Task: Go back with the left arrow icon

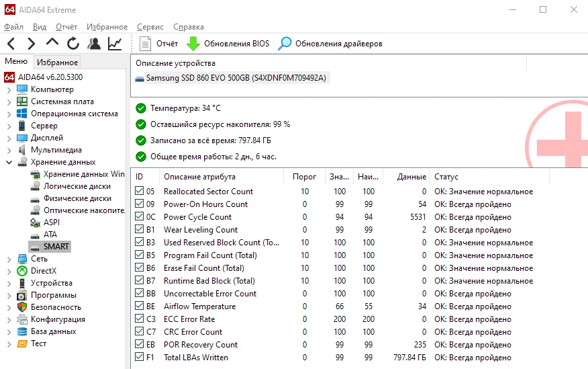Action: pyautogui.click(x=11, y=44)
